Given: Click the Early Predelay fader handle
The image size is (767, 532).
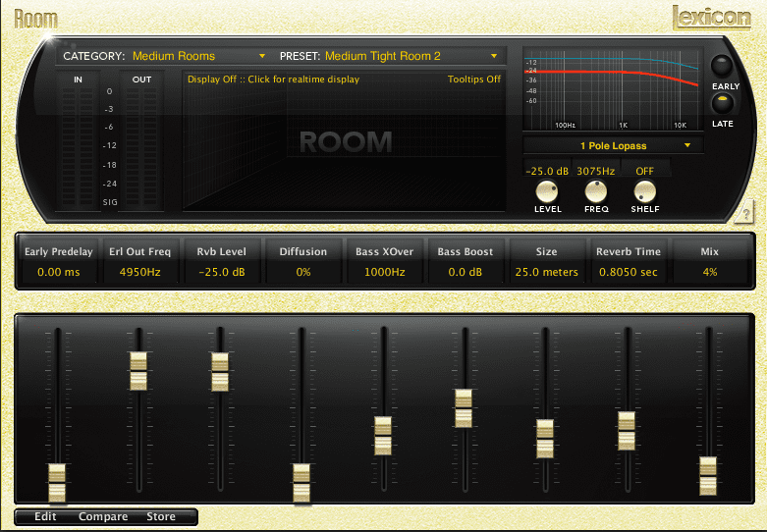Looking at the screenshot, I should tap(57, 483).
